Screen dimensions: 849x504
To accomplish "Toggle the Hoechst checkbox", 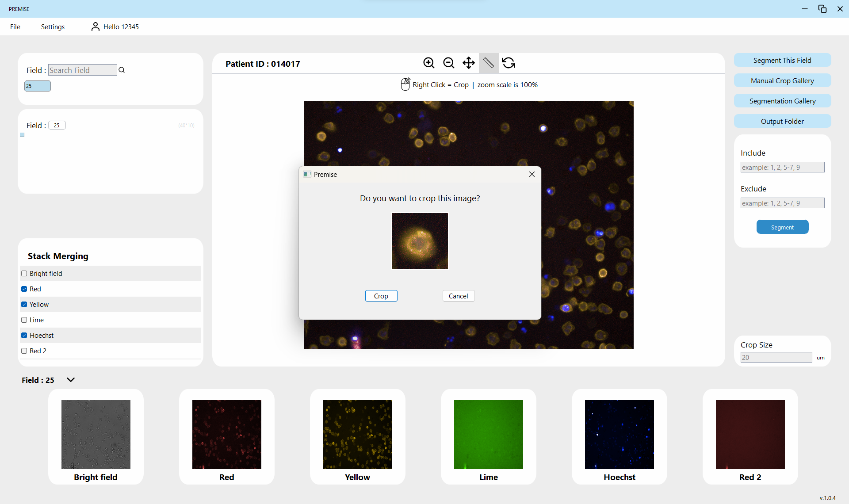I will point(24,336).
